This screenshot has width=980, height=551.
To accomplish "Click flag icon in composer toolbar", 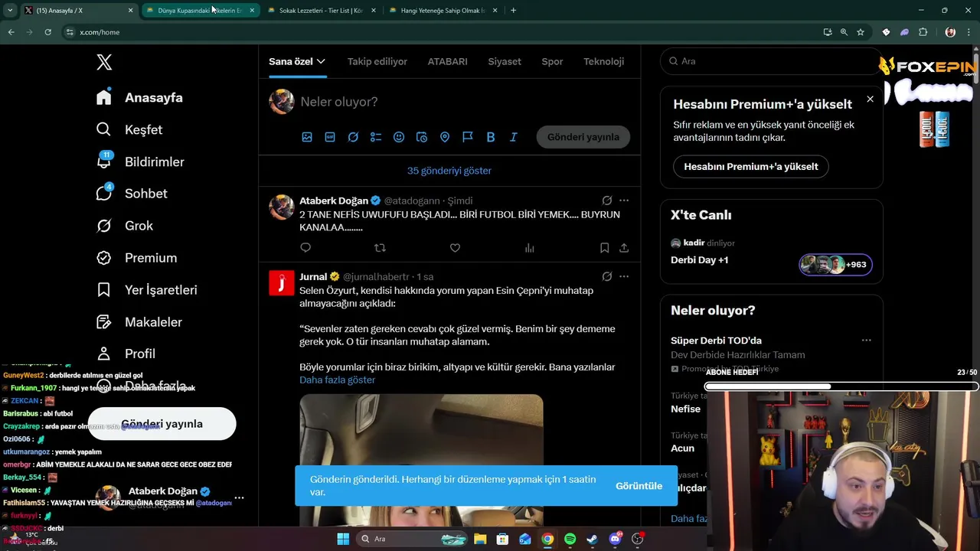I will (468, 137).
